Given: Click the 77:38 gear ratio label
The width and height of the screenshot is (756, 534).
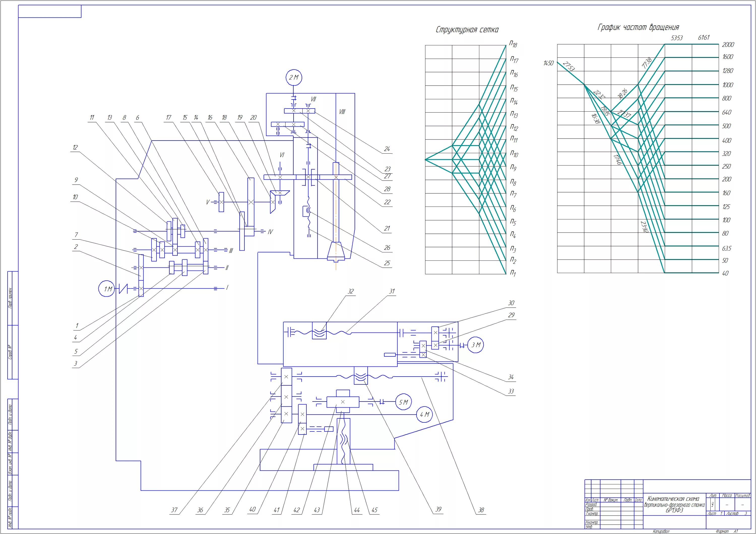Looking at the screenshot, I should (x=647, y=63).
